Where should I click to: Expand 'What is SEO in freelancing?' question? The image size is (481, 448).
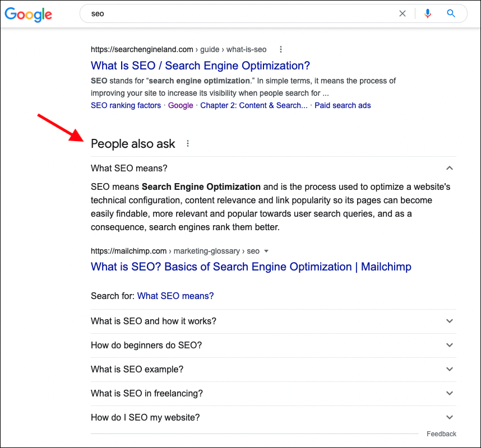274,394
